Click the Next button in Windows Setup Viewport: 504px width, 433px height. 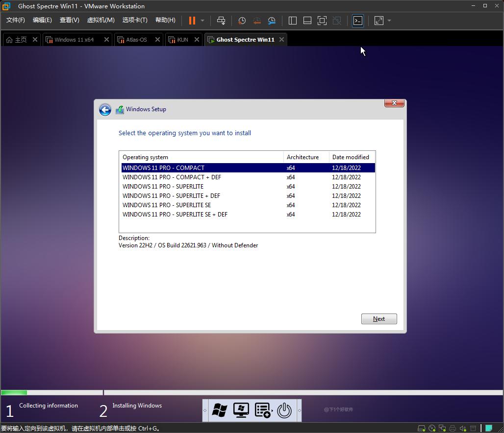point(378,318)
